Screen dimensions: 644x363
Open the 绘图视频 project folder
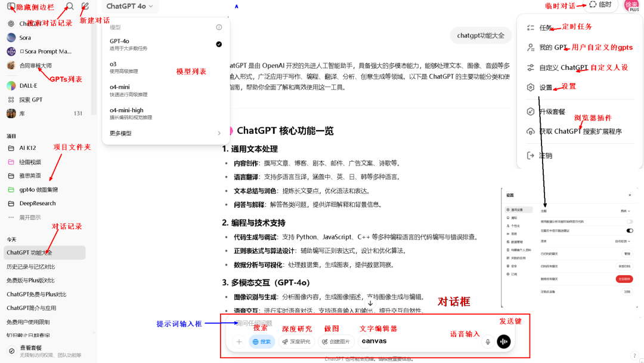(30, 162)
